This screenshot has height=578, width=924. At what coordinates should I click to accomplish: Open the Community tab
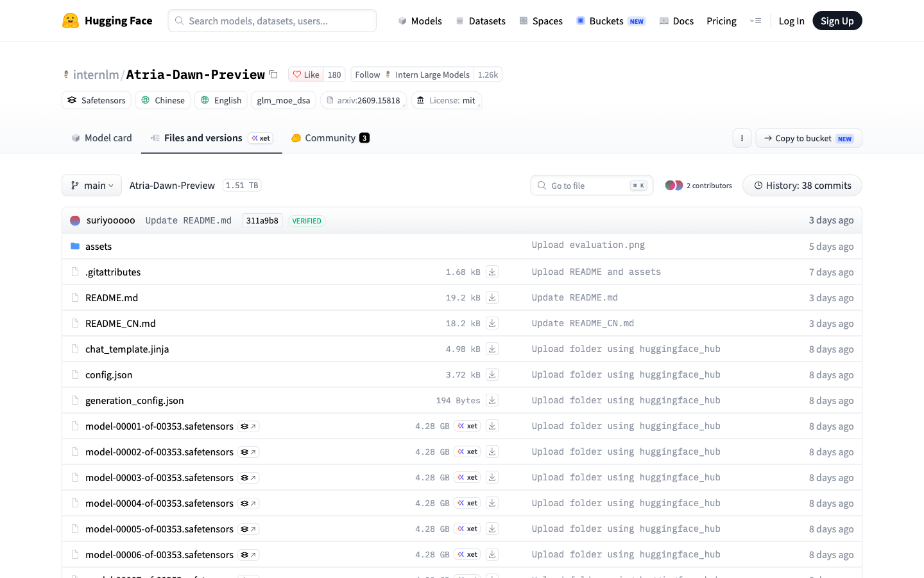click(330, 138)
